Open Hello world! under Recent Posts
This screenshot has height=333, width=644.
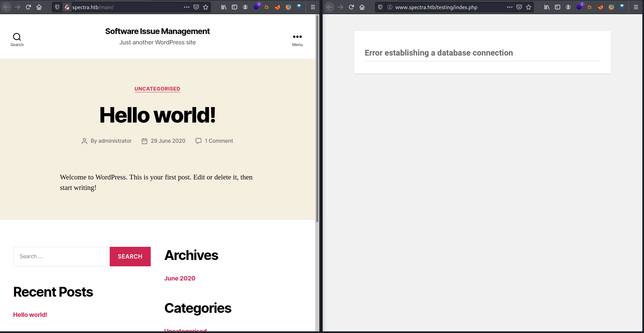coord(30,315)
